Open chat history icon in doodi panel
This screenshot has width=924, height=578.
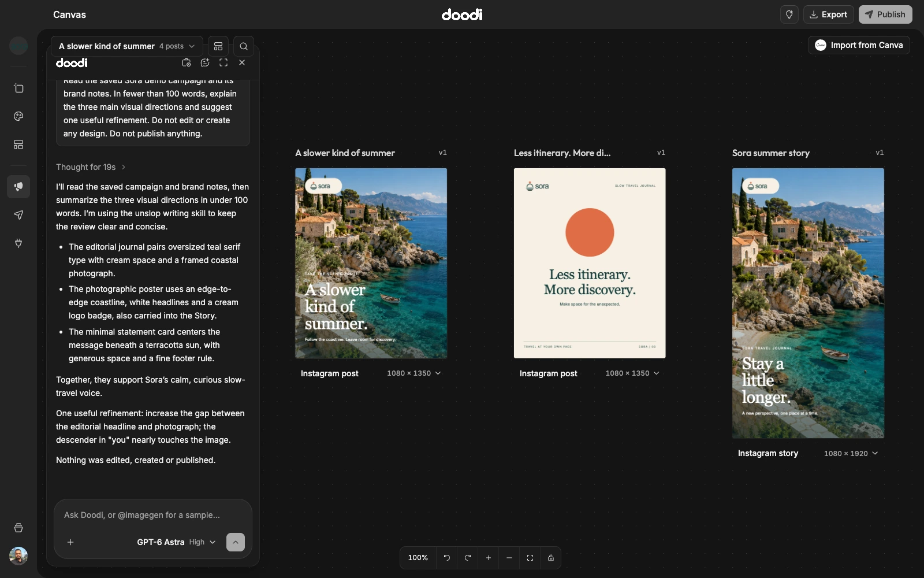point(187,62)
